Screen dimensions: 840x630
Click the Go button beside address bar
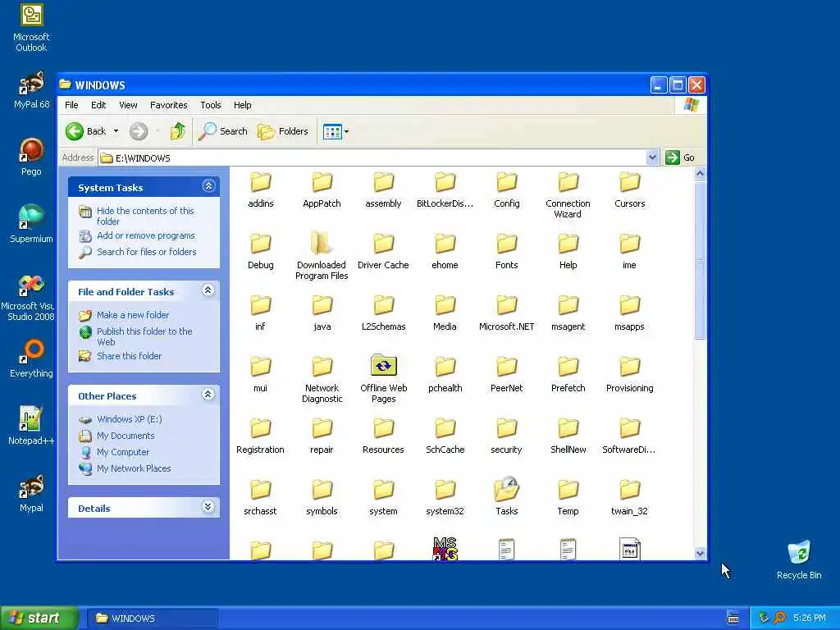click(x=680, y=157)
